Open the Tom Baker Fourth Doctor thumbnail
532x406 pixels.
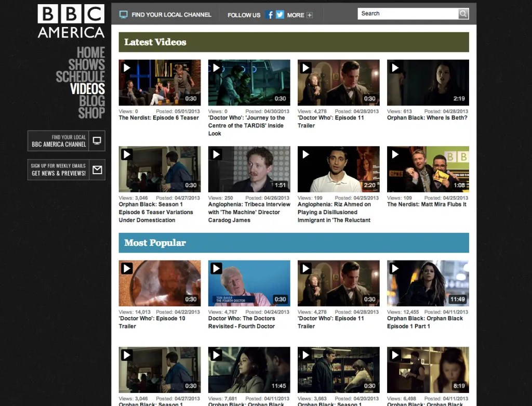(x=249, y=283)
